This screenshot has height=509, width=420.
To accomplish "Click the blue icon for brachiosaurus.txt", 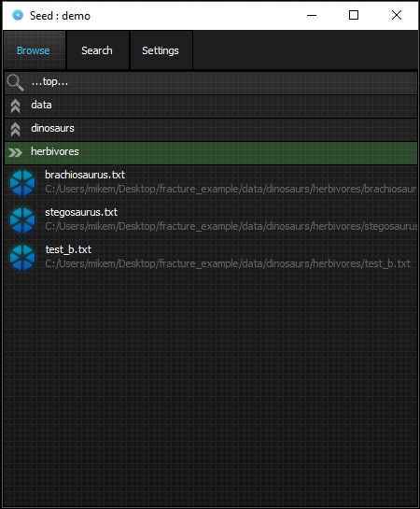I will pos(22,182).
